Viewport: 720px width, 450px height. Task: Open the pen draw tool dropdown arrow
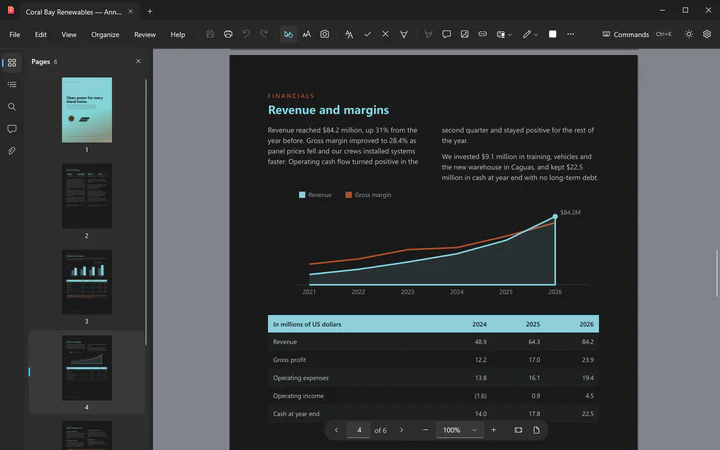pyautogui.click(x=536, y=34)
